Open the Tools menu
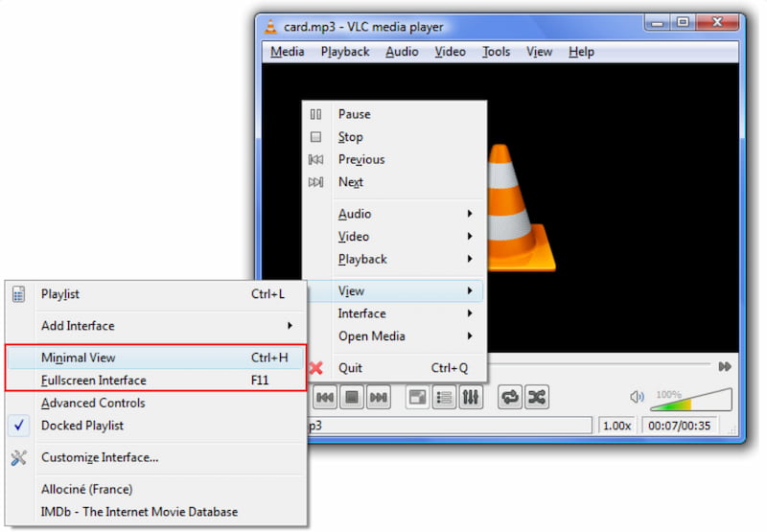 coord(496,52)
